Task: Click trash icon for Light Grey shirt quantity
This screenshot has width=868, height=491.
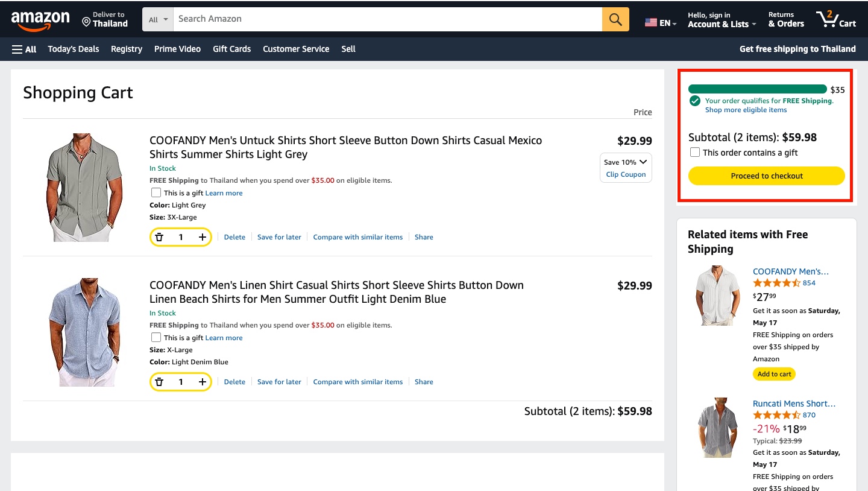Action: click(x=159, y=237)
